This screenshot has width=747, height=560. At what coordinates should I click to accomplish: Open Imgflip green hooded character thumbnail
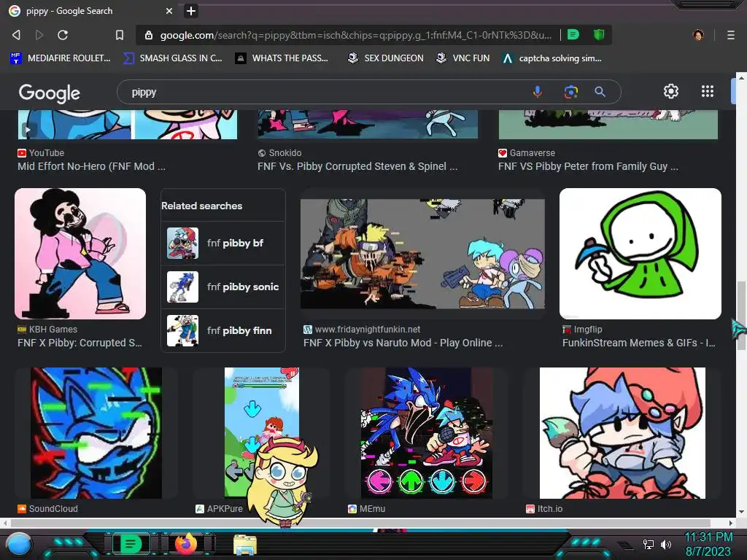coord(640,253)
